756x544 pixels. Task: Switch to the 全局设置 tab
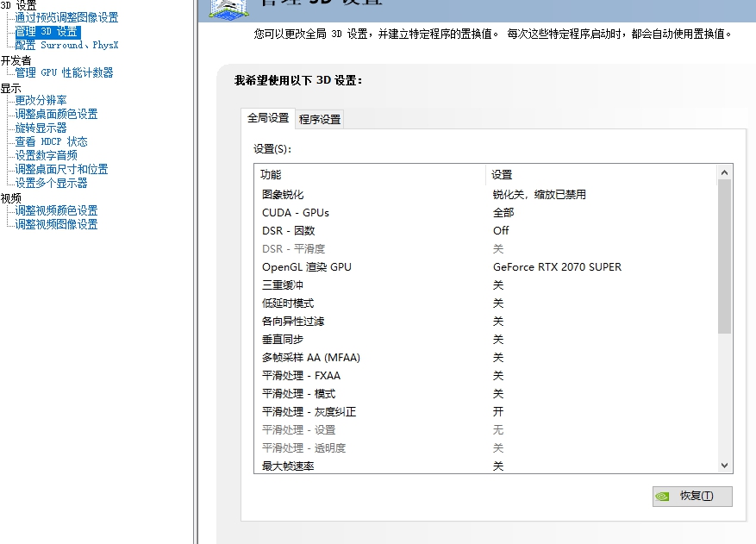(267, 117)
